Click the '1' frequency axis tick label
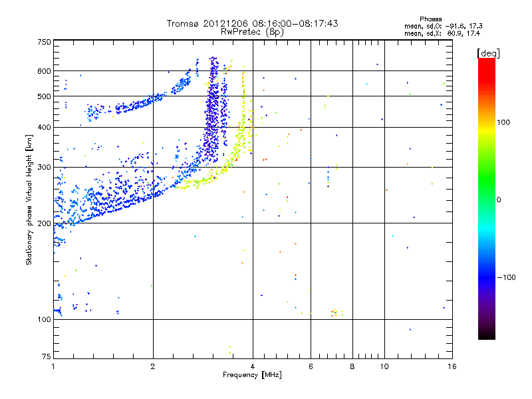 53,366
